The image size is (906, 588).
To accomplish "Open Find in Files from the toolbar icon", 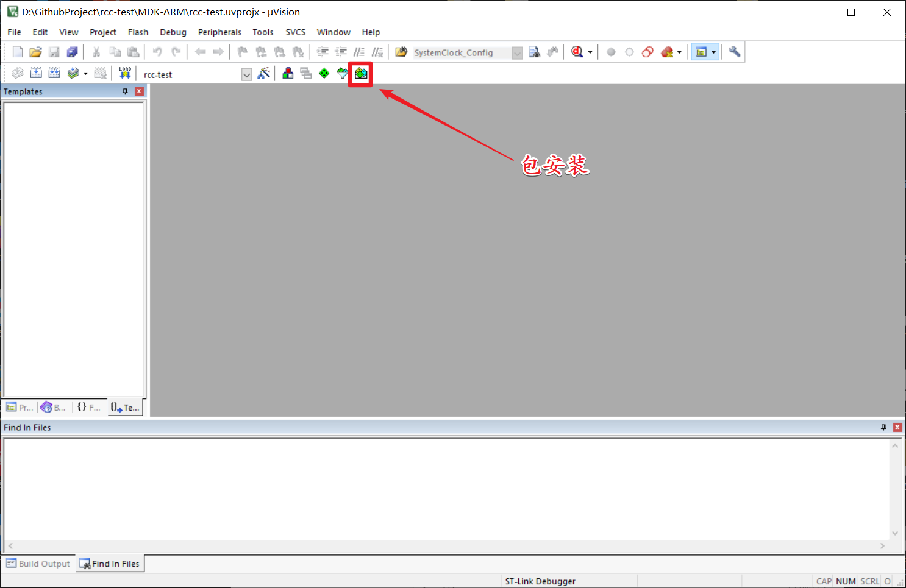I will coord(401,52).
